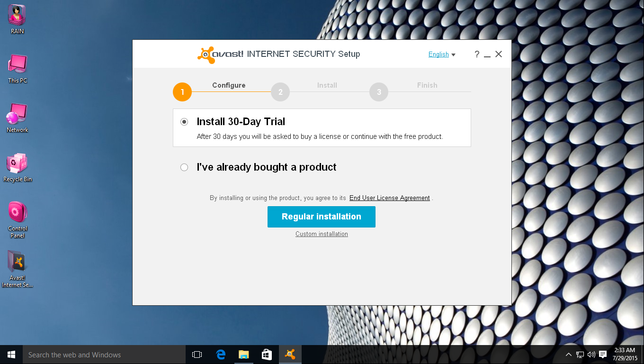Open Task View on the taskbar

[x=197, y=355]
